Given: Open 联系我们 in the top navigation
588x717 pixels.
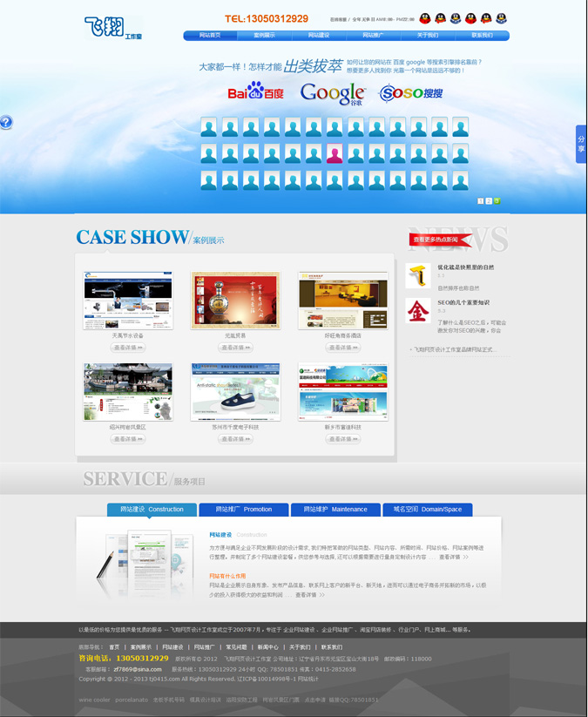Looking at the screenshot, I should pos(482,35).
